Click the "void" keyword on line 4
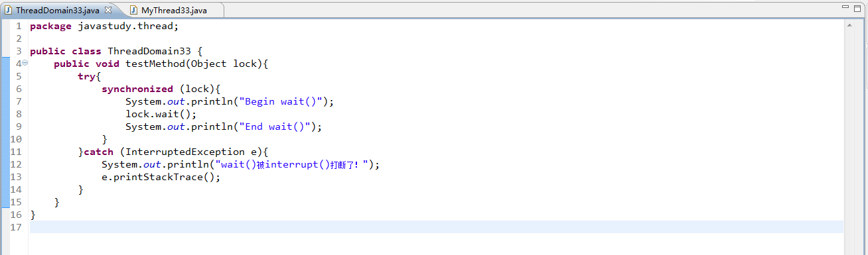The width and height of the screenshot is (868, 255). (x=108, y=64)
